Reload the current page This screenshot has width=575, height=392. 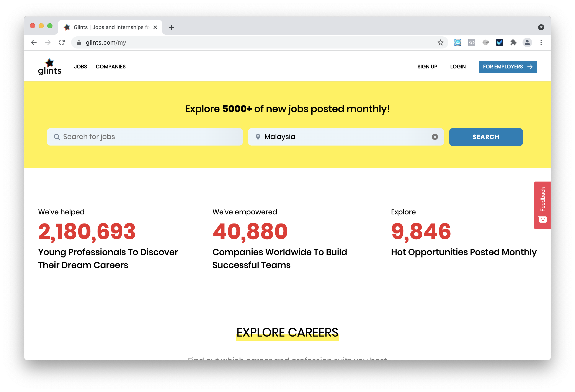coord(62,42)
